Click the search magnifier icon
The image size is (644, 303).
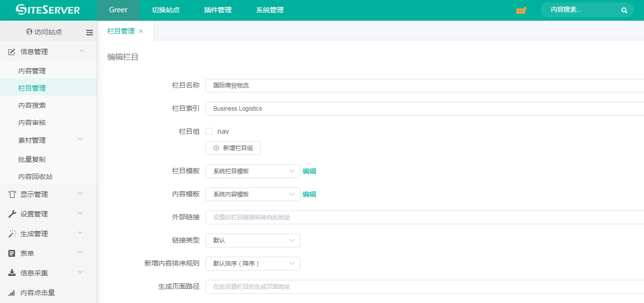(x=624, y=10)
